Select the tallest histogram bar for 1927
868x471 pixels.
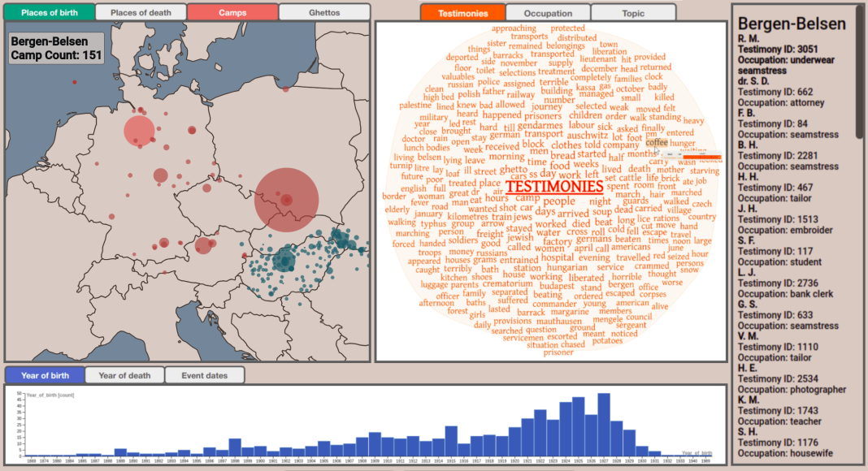point(603,425)
